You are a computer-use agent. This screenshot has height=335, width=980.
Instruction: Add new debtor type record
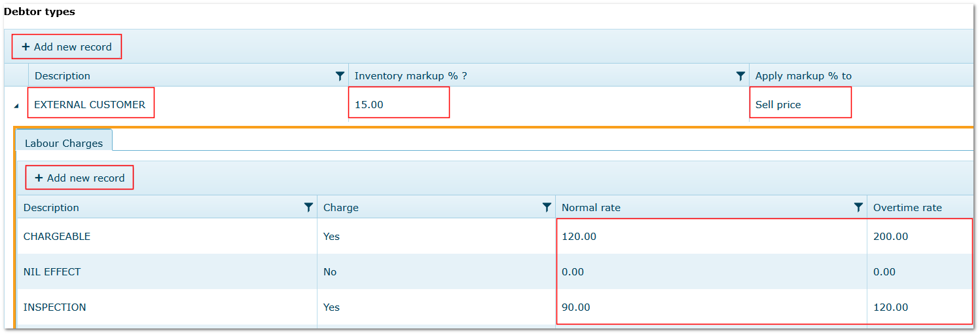click(x=67, y=47)
